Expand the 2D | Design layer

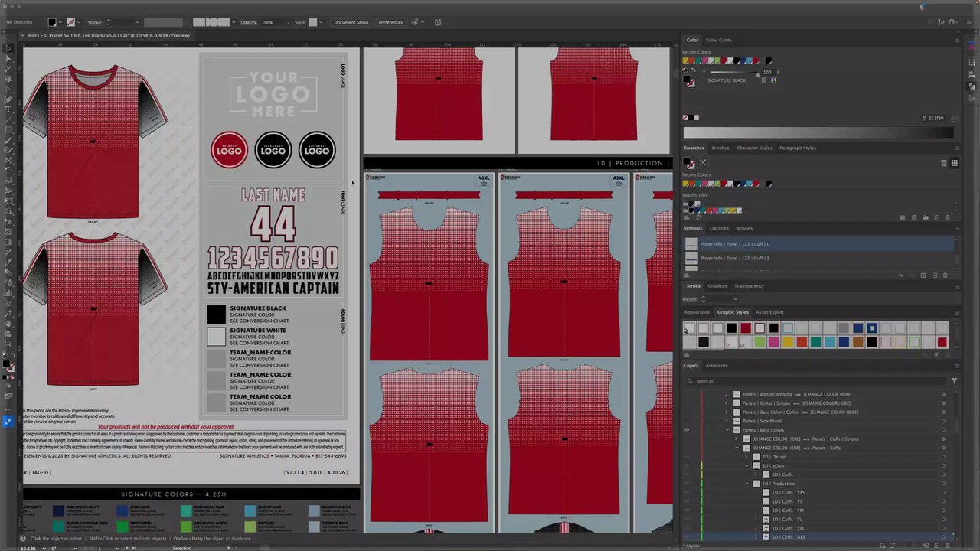tap(746, 457)
